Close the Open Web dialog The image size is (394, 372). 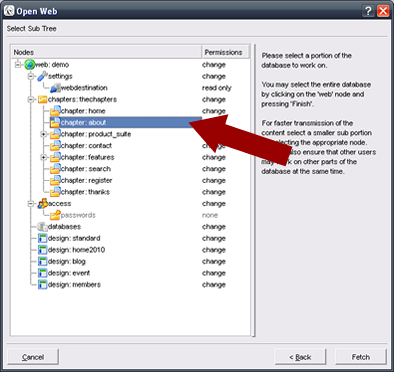pyautogui.click(x=383, y=11)
